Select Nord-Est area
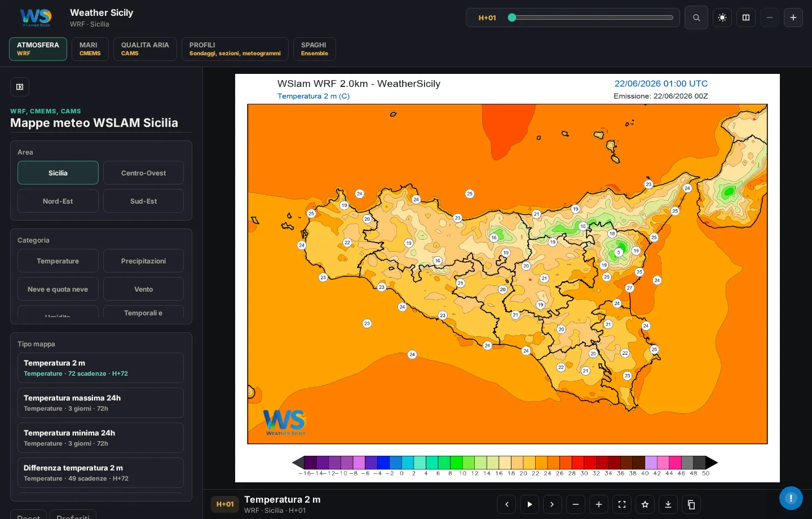Viewport: 812px width, 519px height. pos(58,201)
